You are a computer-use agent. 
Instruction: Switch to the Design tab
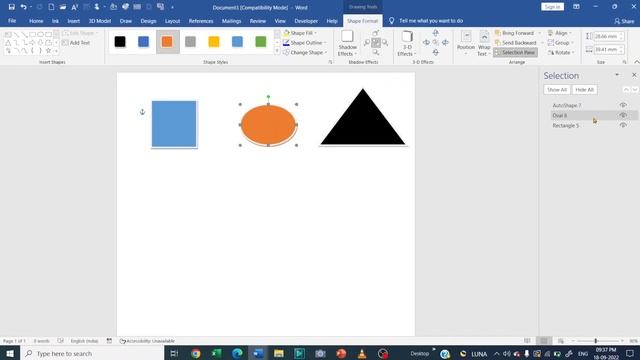point(148,21)
